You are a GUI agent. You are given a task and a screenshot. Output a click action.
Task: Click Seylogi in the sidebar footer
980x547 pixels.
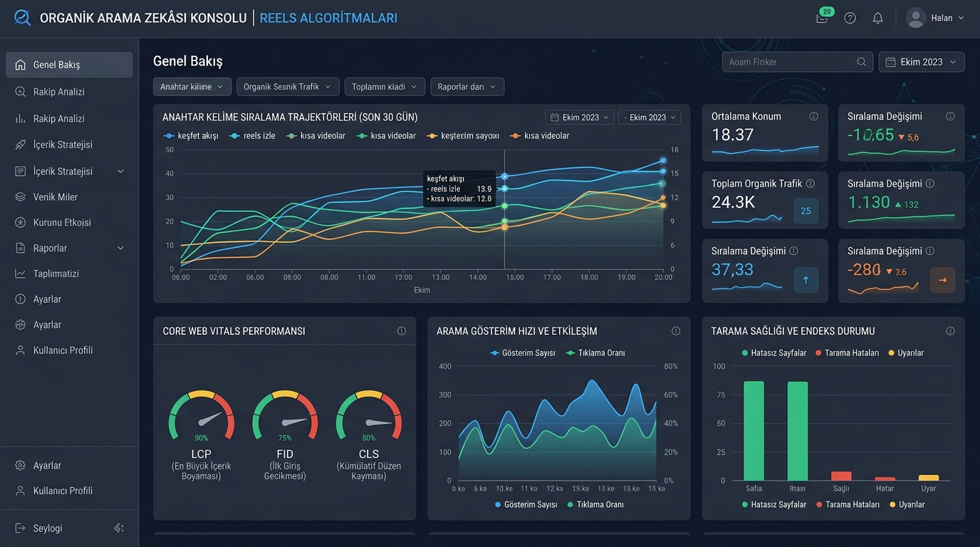click(48, 528)
